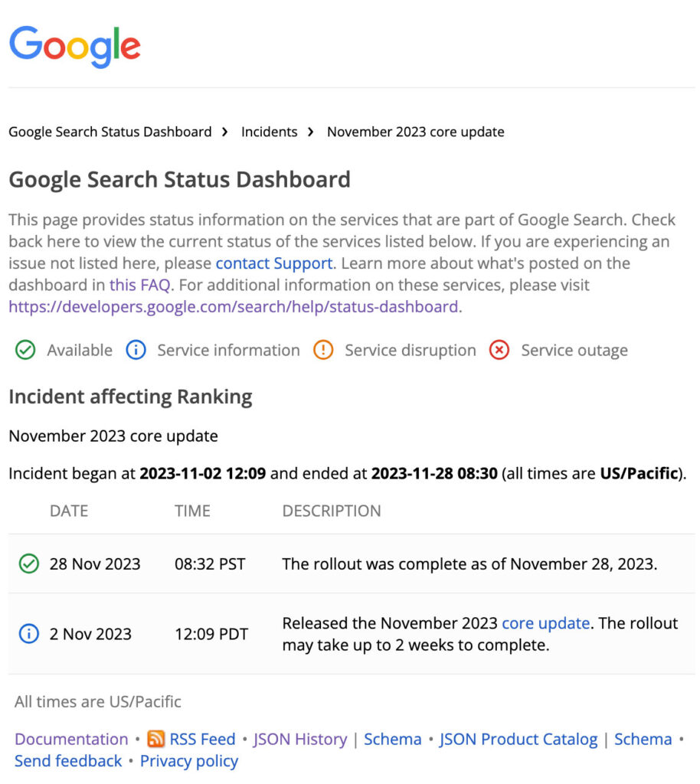Select the Incidents breadcrumb

click(x=270, y=132)
